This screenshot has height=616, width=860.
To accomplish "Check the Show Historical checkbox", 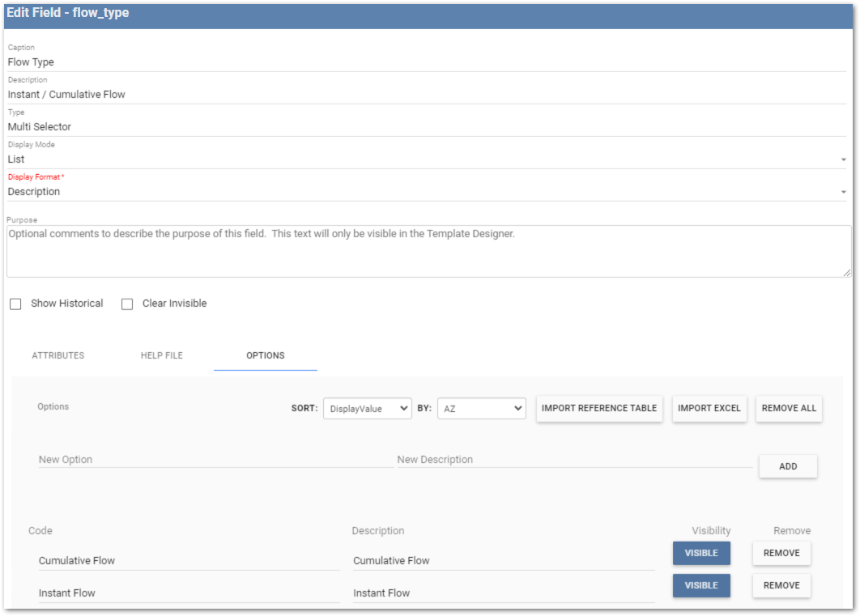I will click(x=15, y=304).
